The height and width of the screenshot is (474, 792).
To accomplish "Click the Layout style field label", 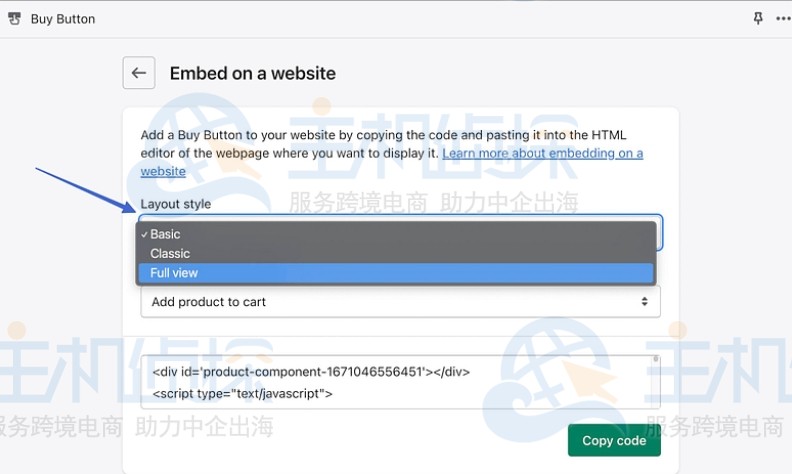I will pos(176,204).
